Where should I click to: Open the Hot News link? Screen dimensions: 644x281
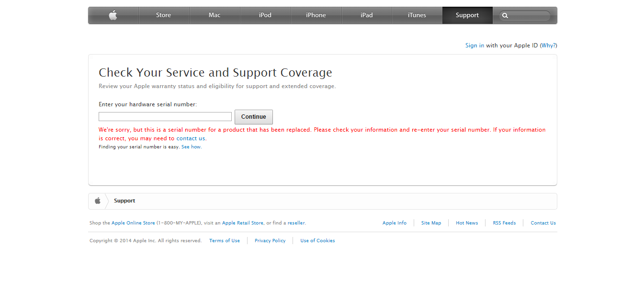click(467, 223)
